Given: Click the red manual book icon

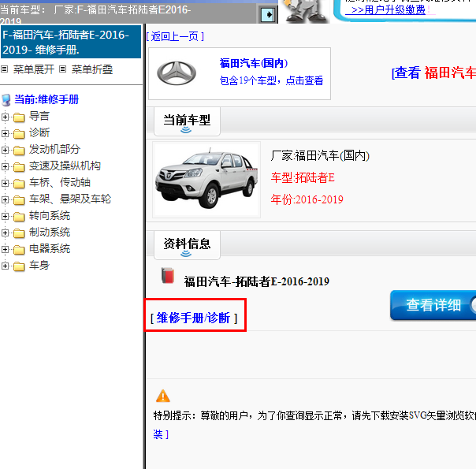Looking at the screenshot, I should (168, 275).
